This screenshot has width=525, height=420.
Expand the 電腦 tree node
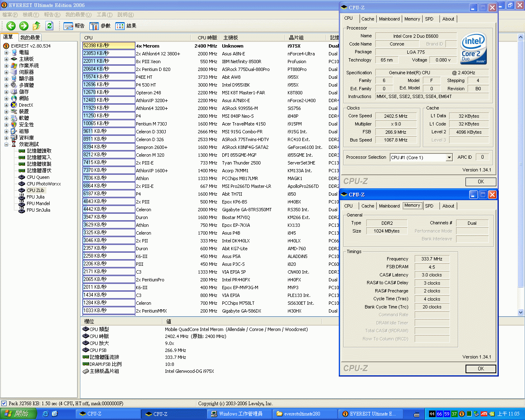[6, 52]
